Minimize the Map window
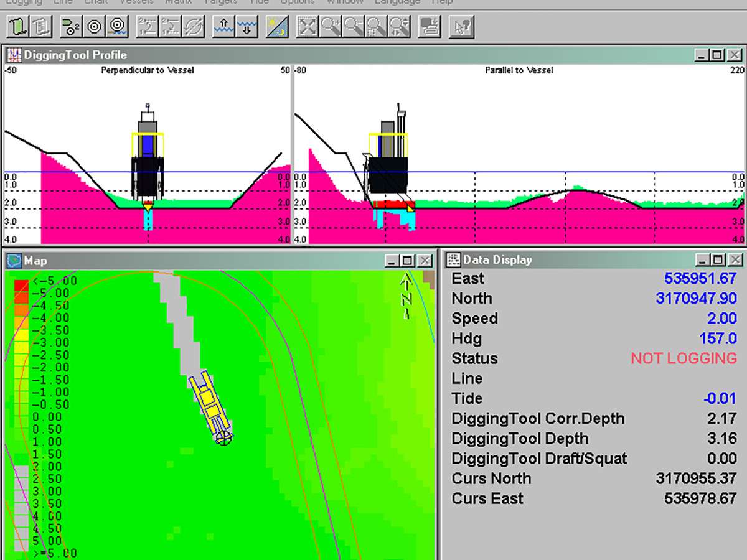The image size is (747, 560). coord(392,261)
